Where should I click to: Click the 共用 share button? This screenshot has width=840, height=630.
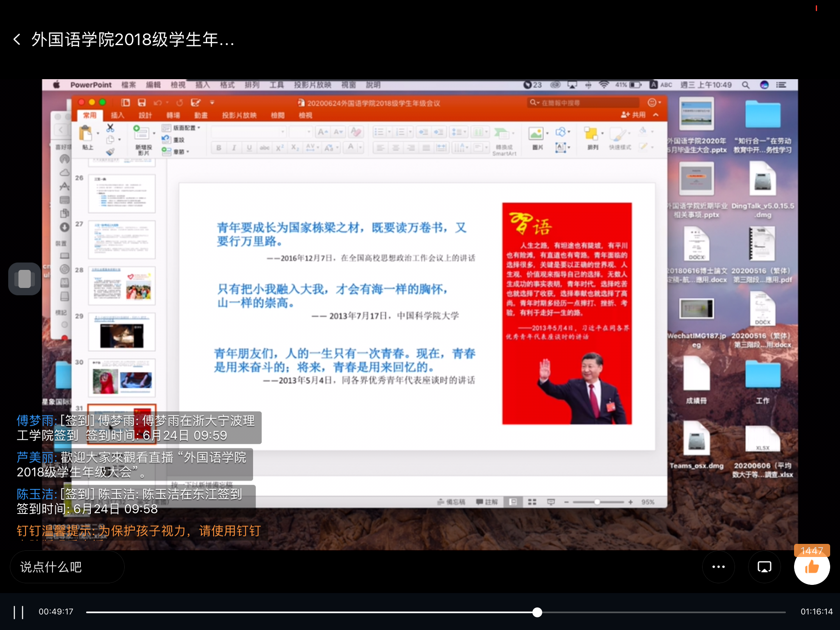(634, 115)
